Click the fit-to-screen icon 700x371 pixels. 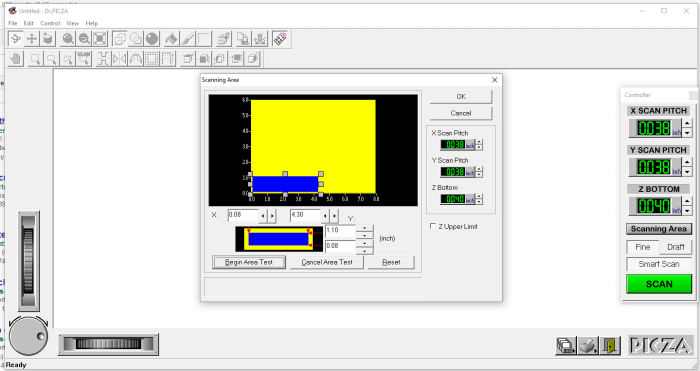coord(100,39)
